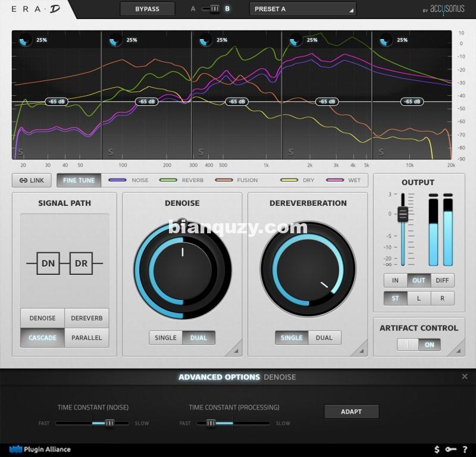Screen dimensions: 476x457
Task: Toggle the yellow Dry curve legend
Action: pyautogui.click(x=297, y=180)
